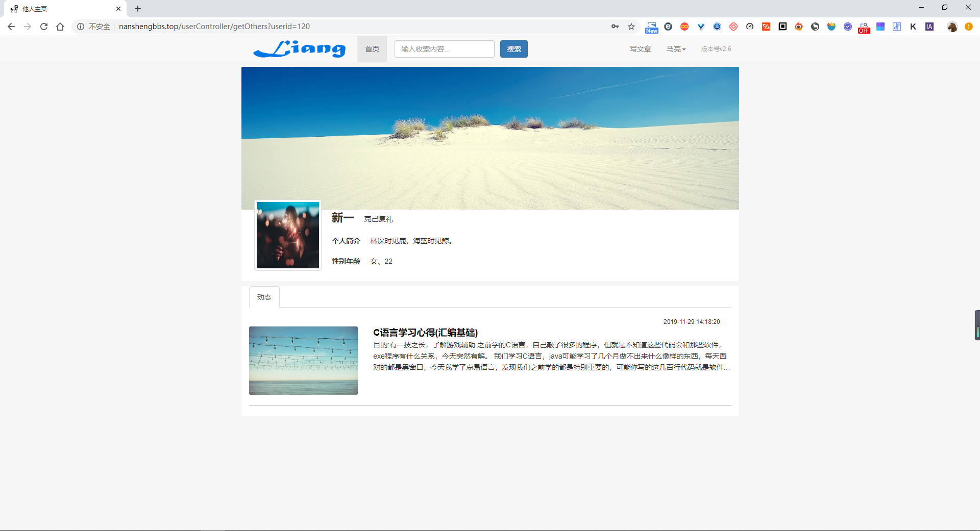Open the pink spiral extension

(733, 27)
